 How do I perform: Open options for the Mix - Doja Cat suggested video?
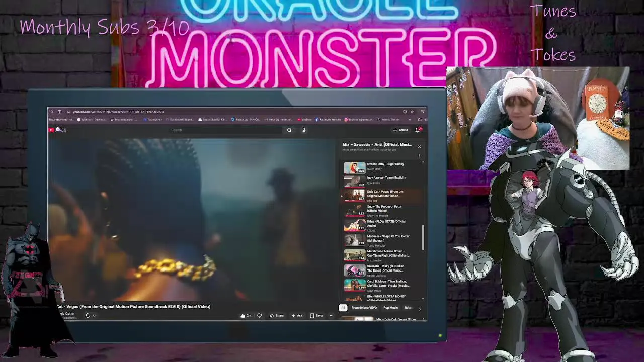pyautogui.click(x=423, y=319)
